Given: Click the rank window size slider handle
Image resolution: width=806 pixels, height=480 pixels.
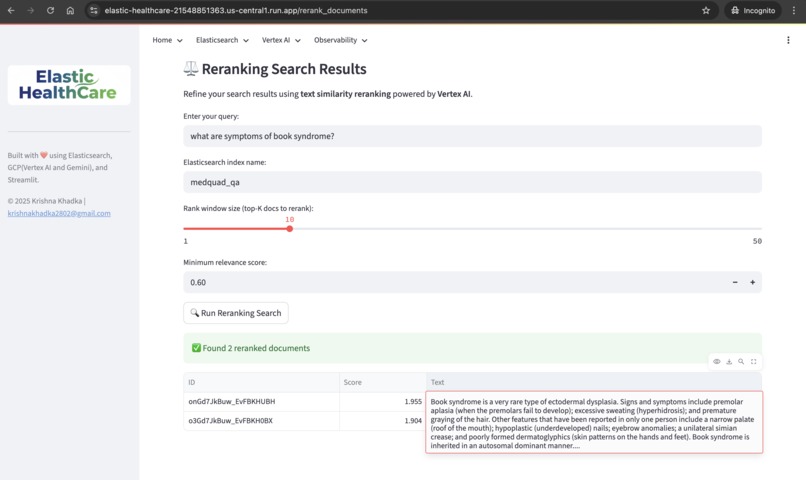Looking at the screenshot, I should coord(290,229).
